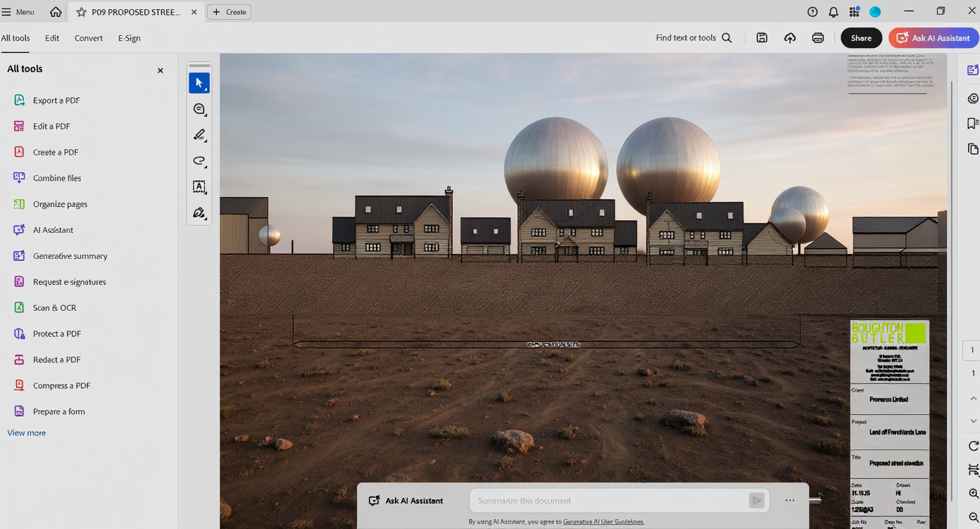Pick the freehand draw loop tool

[x=199, y=161]
